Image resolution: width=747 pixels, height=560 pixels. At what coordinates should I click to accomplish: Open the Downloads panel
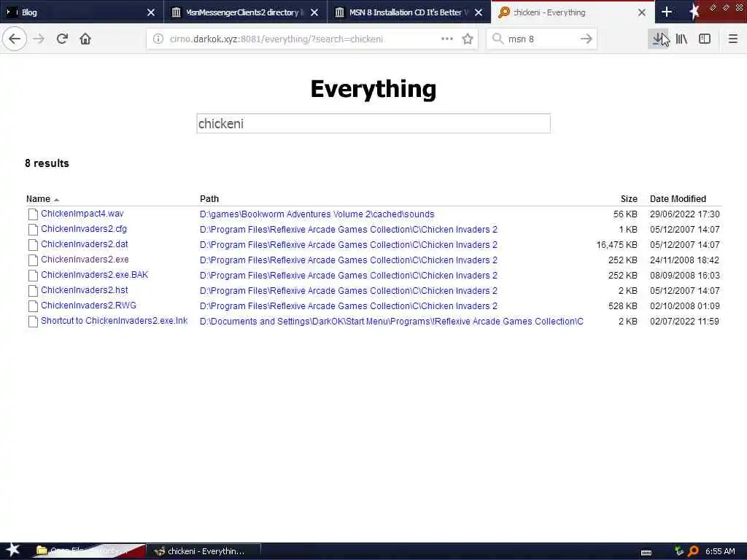[659, 39]
